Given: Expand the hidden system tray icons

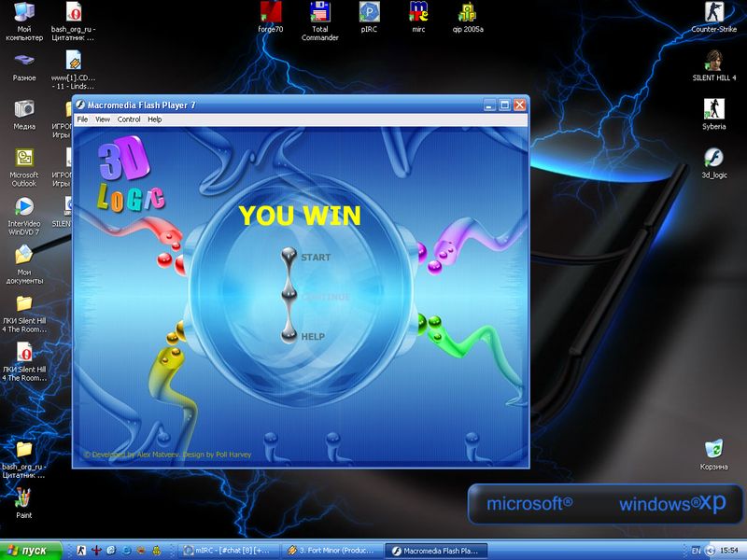Looking at the screenshot, I should pyautogui.click(x=710, y=551).
